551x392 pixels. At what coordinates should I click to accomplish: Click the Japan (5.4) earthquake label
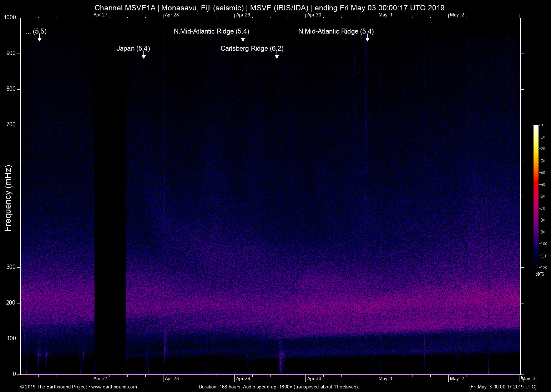click(x=133, y=49)
